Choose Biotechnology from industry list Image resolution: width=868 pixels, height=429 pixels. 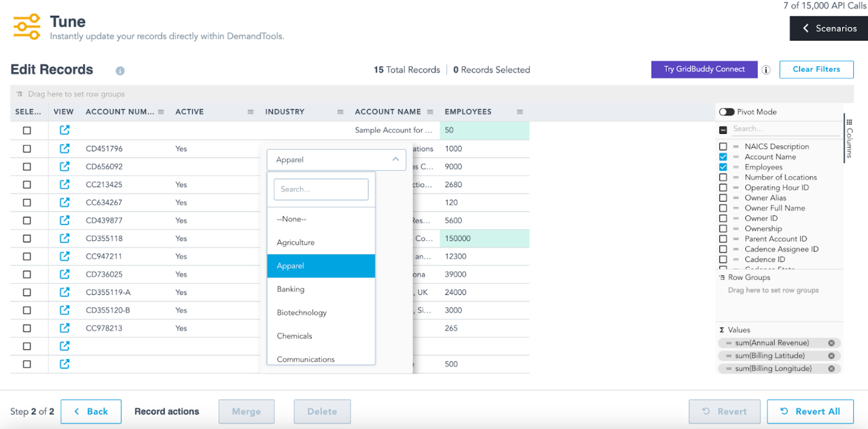coord(321,313)
